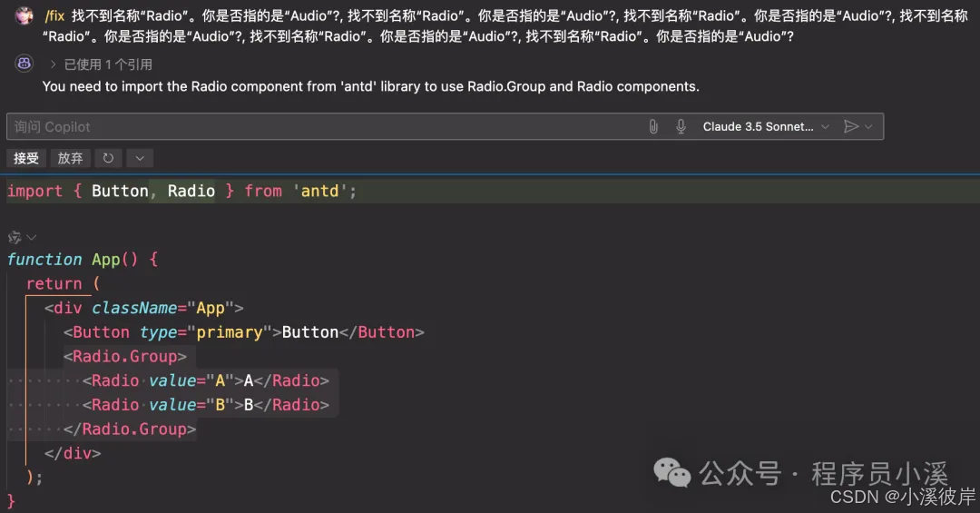Viewport: 980px width, 513px height.
Task: Click the Copilot avatar icon in response
Action: 24,64
